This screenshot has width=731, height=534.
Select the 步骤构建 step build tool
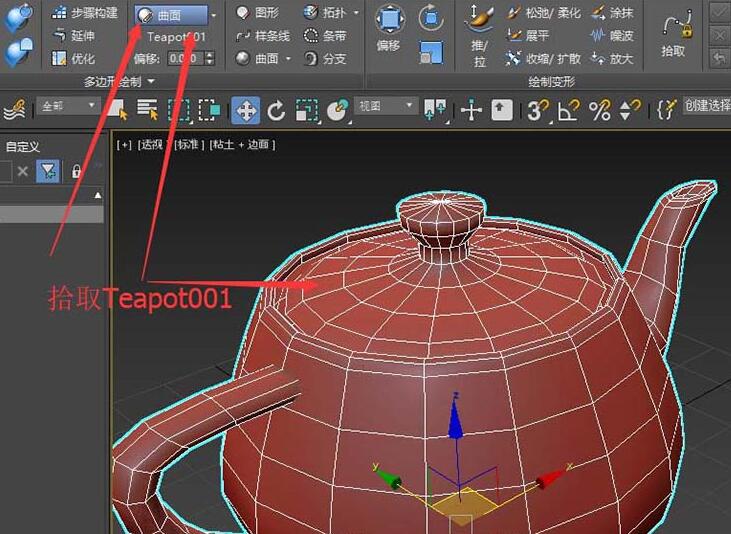[85, 13]
